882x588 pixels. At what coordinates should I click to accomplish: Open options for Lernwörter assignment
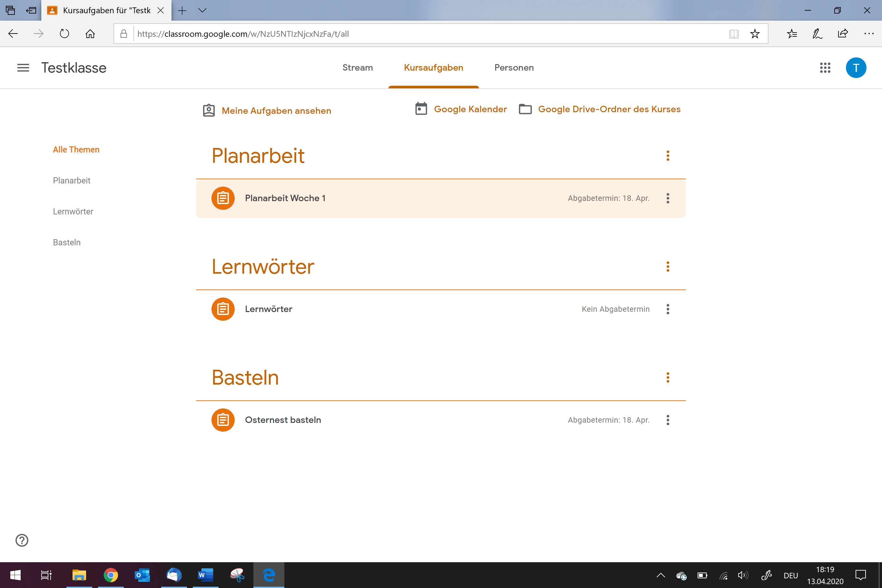click(x=668, y=309)
